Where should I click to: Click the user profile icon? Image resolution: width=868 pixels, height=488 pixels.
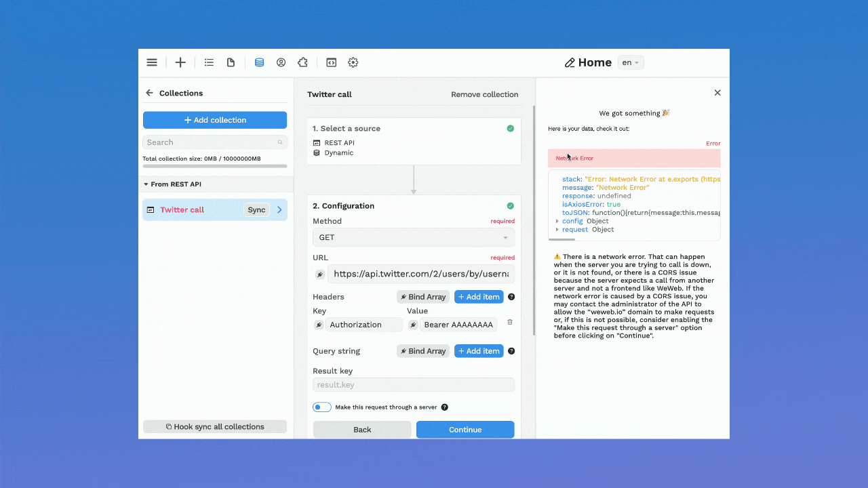(x=281, y=62)
